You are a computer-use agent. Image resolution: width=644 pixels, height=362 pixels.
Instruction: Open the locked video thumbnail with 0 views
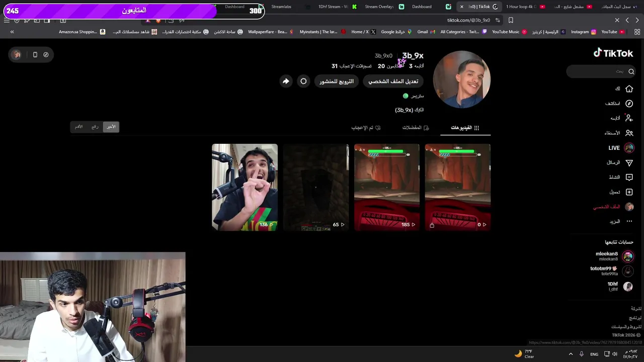click(457, 187)
